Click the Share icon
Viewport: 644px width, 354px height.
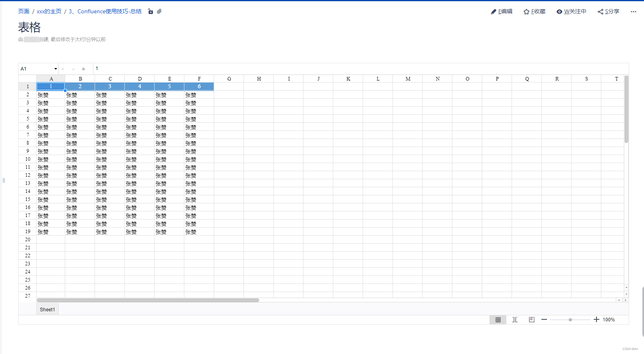click(x=601, y=12)
